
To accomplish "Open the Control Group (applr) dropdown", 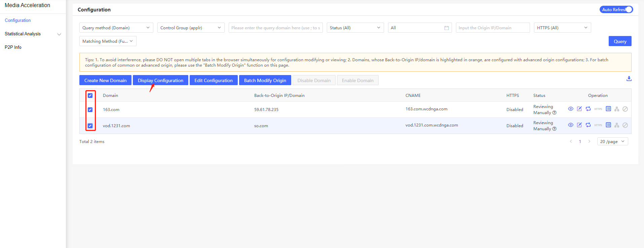I will [x=191, y=28].
